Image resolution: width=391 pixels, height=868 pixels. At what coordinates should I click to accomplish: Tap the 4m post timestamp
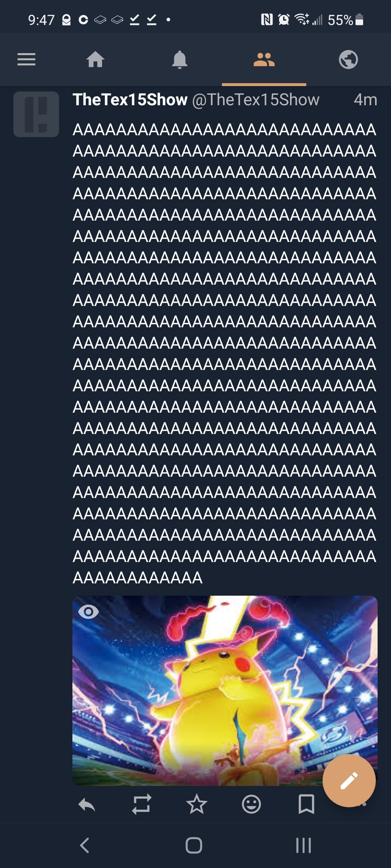coord(365,100)
